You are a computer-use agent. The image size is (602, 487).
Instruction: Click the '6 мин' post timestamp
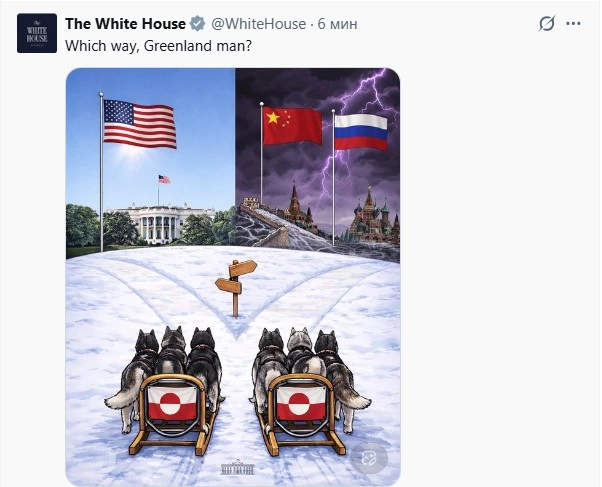pos(337,24)
